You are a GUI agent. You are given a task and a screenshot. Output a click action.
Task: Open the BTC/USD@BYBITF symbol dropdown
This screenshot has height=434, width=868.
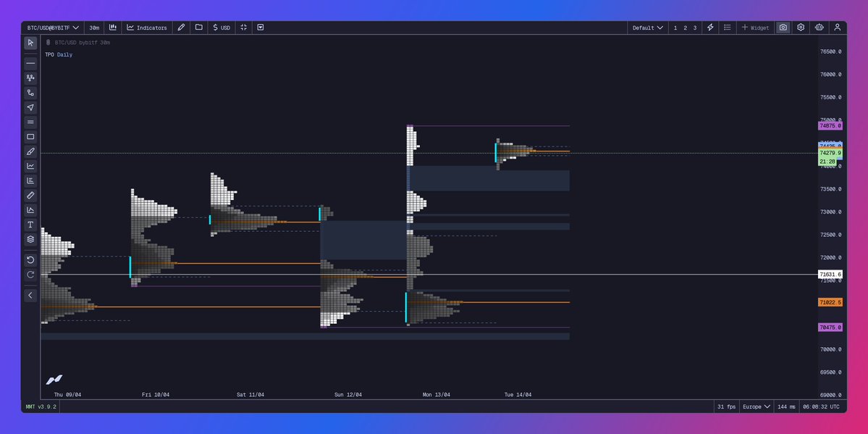[x=53, y=28]
